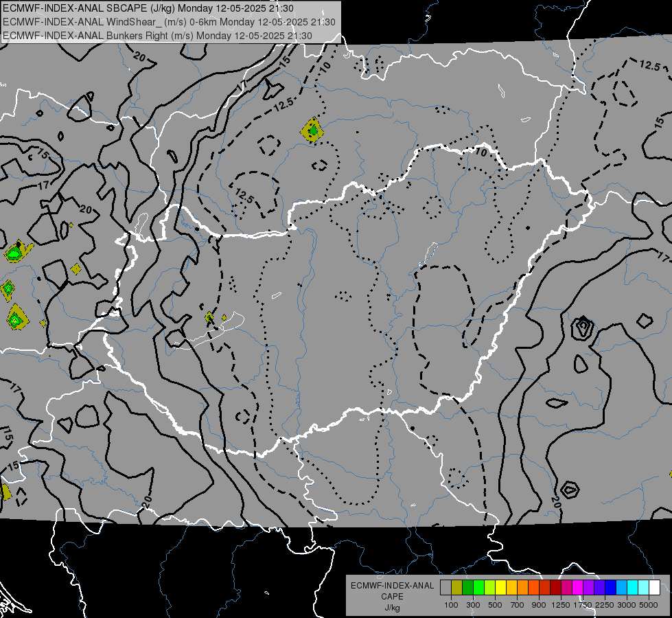Screen dimensions: 672x618
Task: Click the CAPE label in legend
Action: coord(392,597)
